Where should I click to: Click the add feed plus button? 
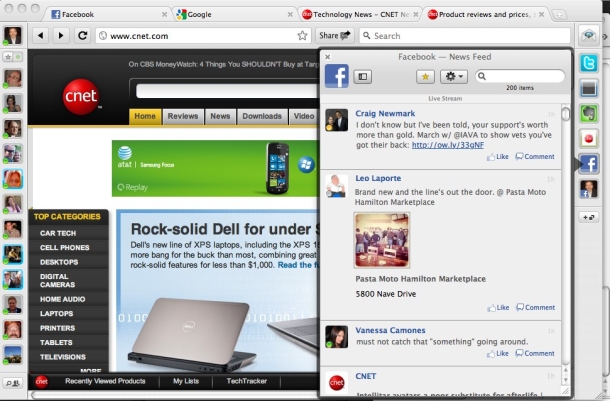(589, 217)
